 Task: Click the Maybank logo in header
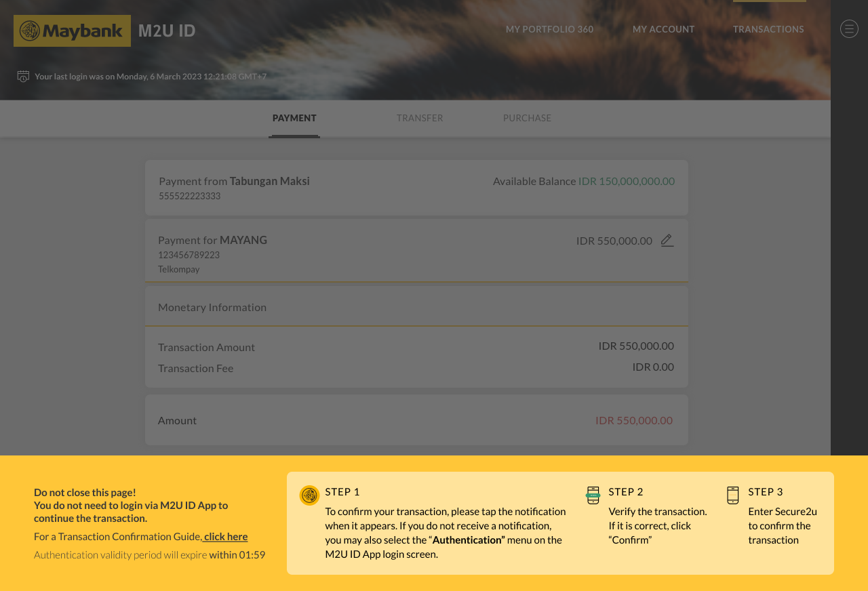click(72, 30)
